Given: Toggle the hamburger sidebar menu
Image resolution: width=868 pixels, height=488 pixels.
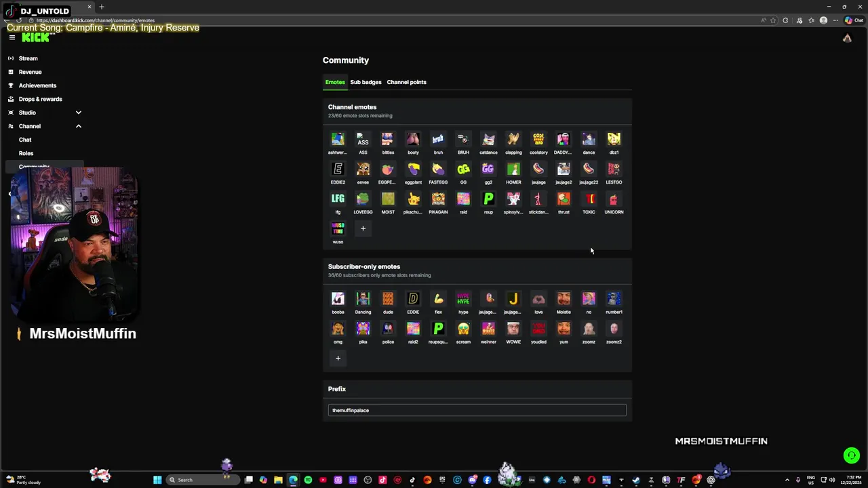Looking at the screenshot, I should tap(12, 38).
